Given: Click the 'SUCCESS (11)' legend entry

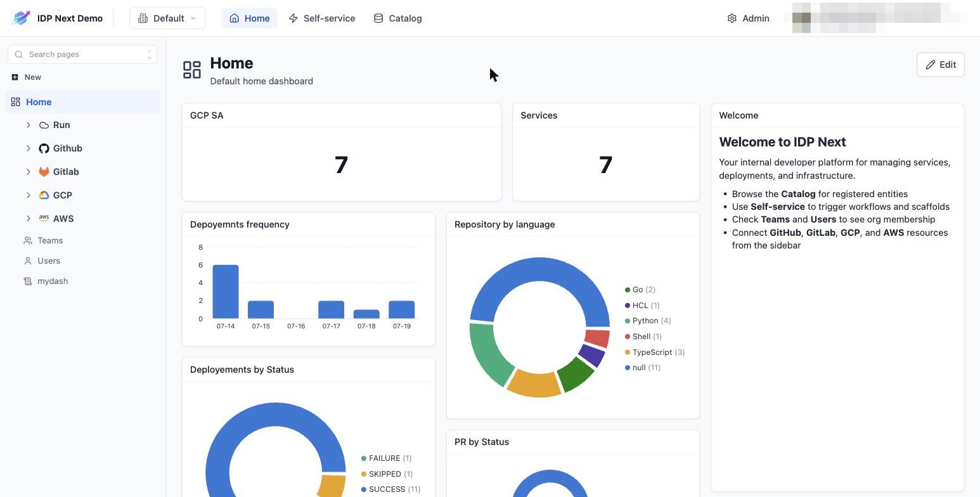Looking at the screenshot, I should pyautogui.click(x=391, y=489).
